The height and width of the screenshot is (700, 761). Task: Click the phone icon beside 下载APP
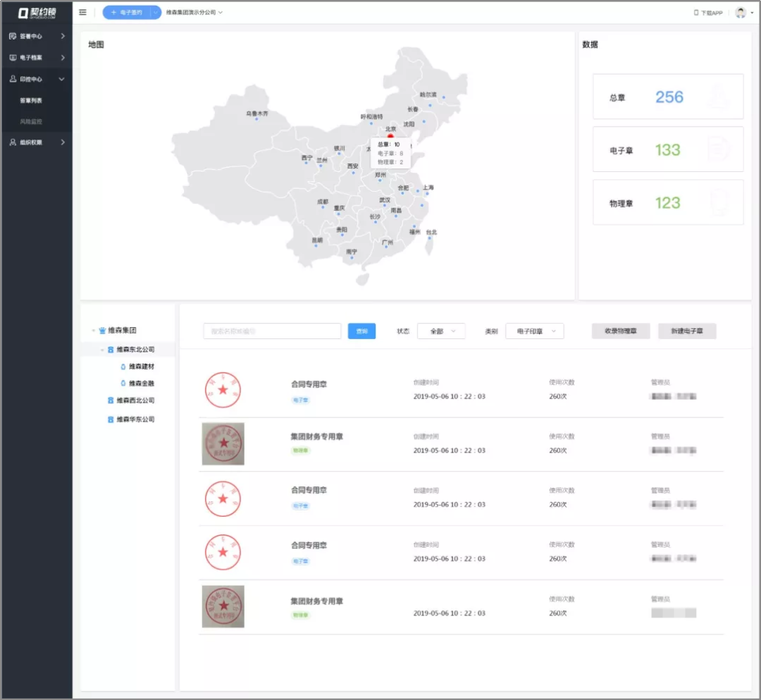click(696, 13)
